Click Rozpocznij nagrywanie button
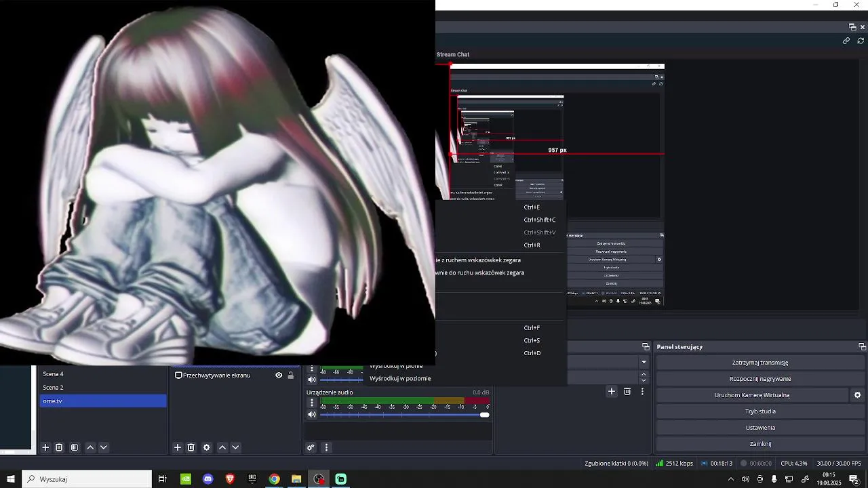The image size is (868, 488). [760, 379]
